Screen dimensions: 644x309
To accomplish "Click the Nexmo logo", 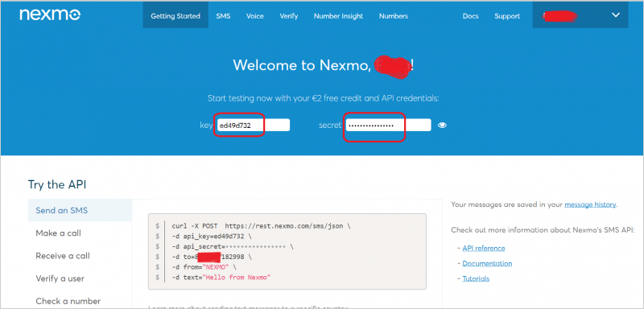I will pos(50,14).
